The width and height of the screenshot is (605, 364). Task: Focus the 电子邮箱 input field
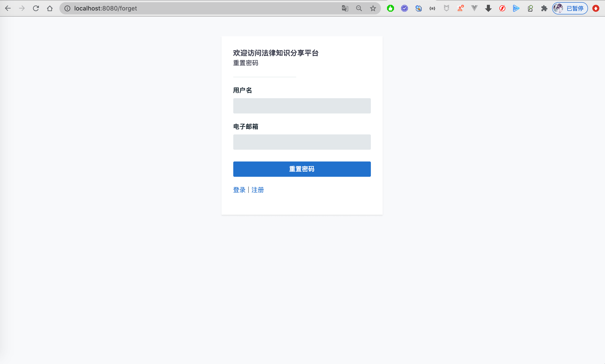[x=302, y=142]
